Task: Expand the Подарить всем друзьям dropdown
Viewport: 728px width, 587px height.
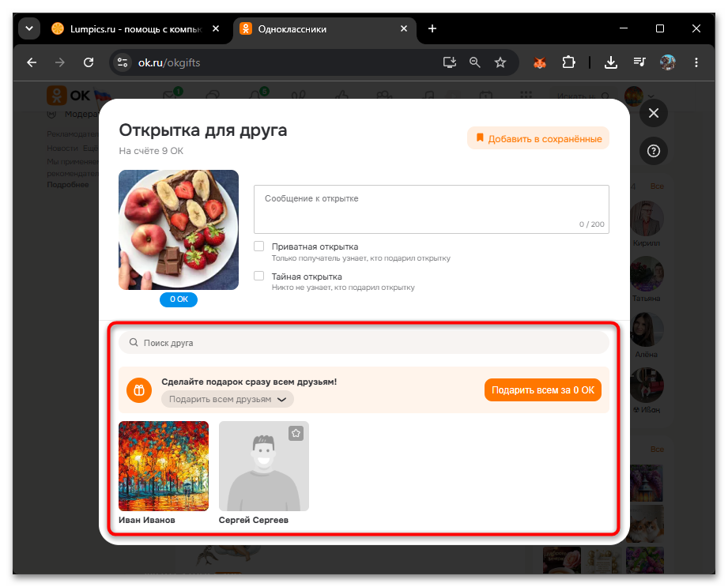Action: (x=228, y=399)
